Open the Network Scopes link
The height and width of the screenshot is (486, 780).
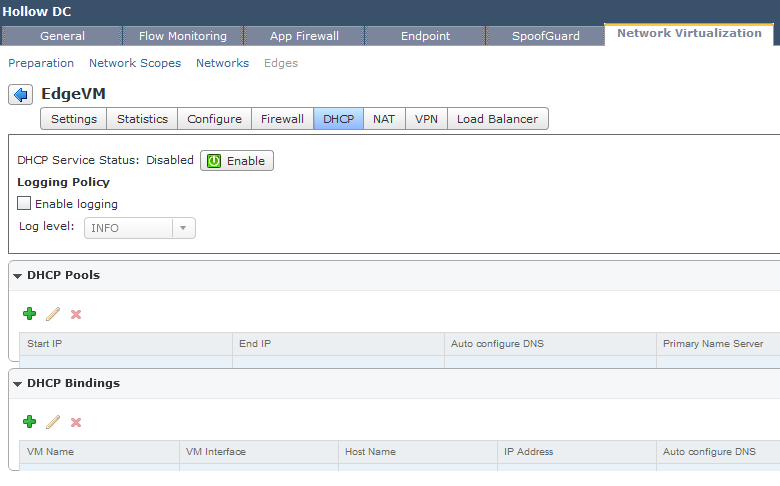coord(135,63)
